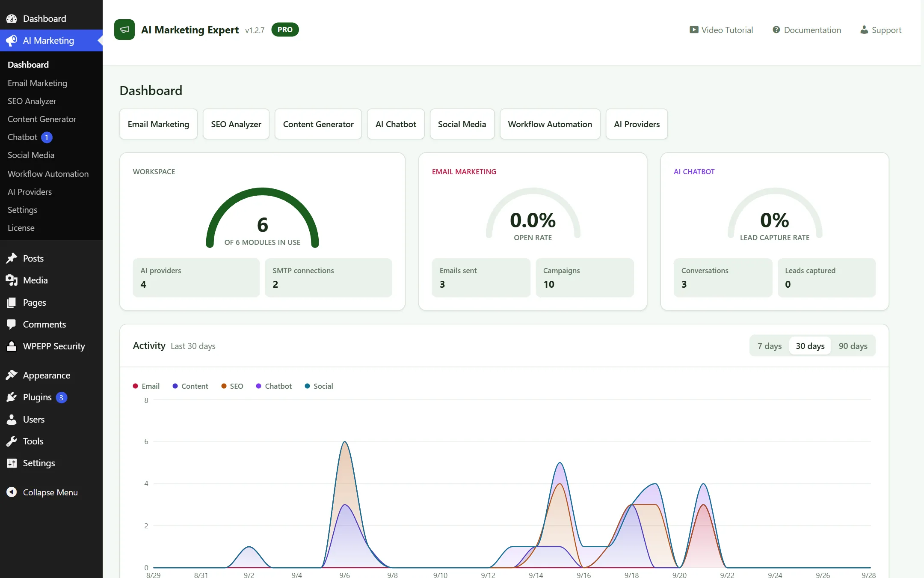
Task: Open the Documentation link
Action: point(807,30)
